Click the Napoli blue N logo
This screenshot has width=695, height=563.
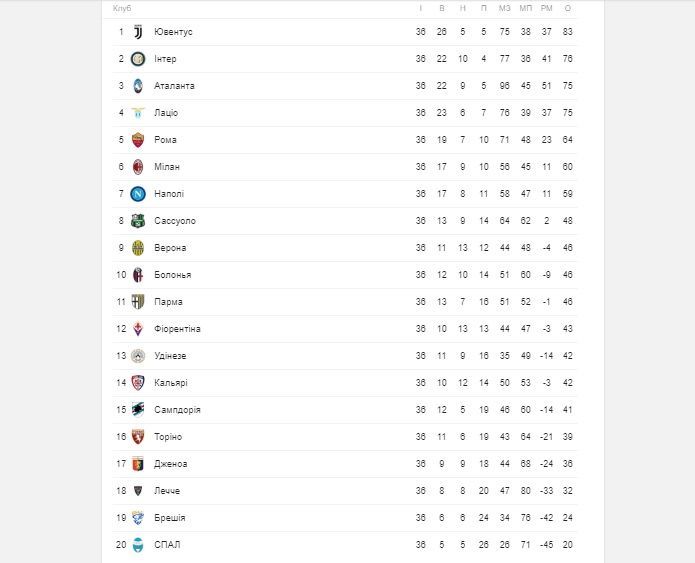click(x=138, y=194)
